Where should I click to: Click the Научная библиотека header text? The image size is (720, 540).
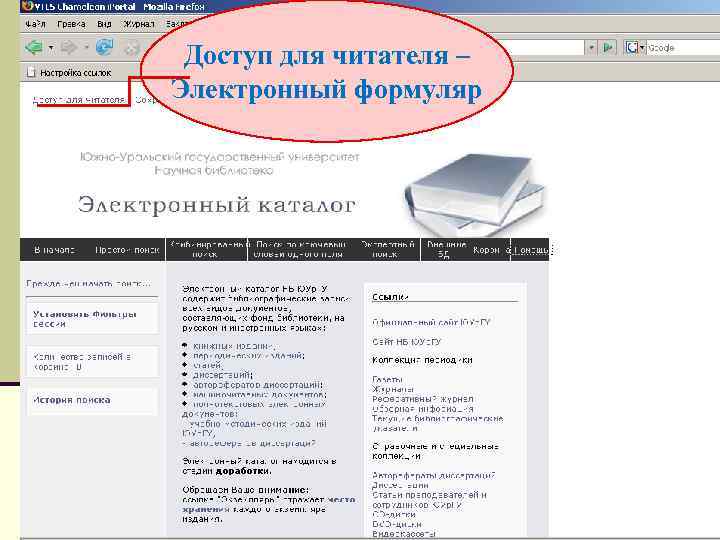click(214, 171)
